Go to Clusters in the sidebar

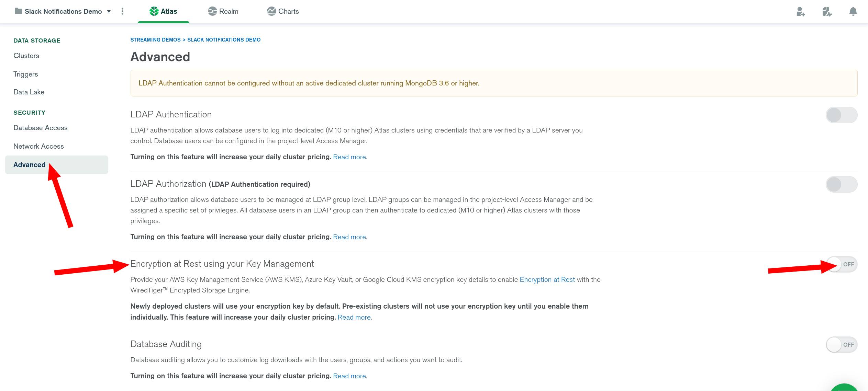[26, 56]
